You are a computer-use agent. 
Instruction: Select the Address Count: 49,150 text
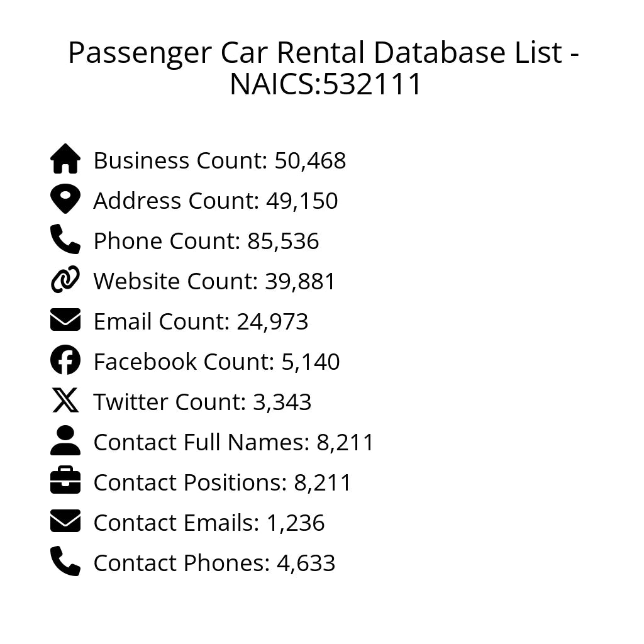coord(216,201)
